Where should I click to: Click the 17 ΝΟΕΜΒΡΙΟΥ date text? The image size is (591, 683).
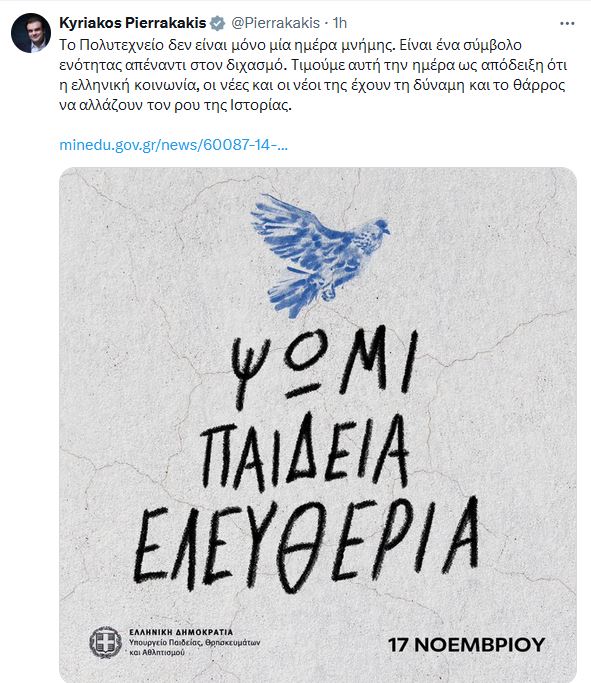466,645
